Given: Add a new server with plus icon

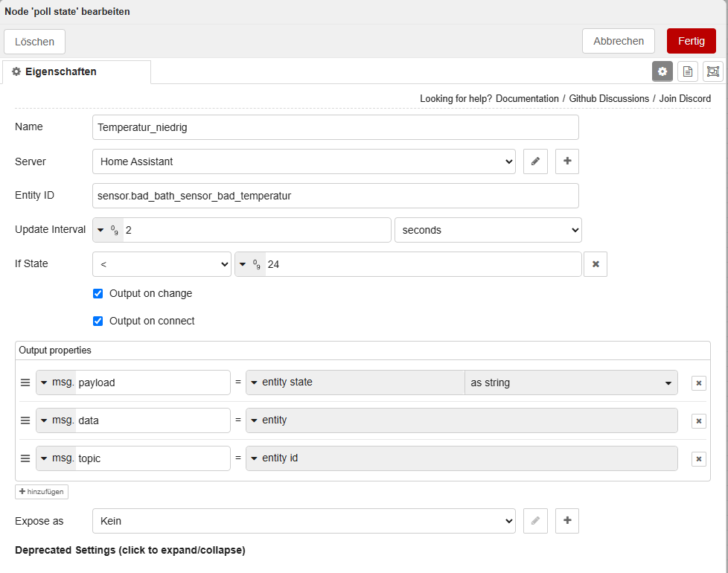Looking at the screenshot, I should tap(567, 161).
